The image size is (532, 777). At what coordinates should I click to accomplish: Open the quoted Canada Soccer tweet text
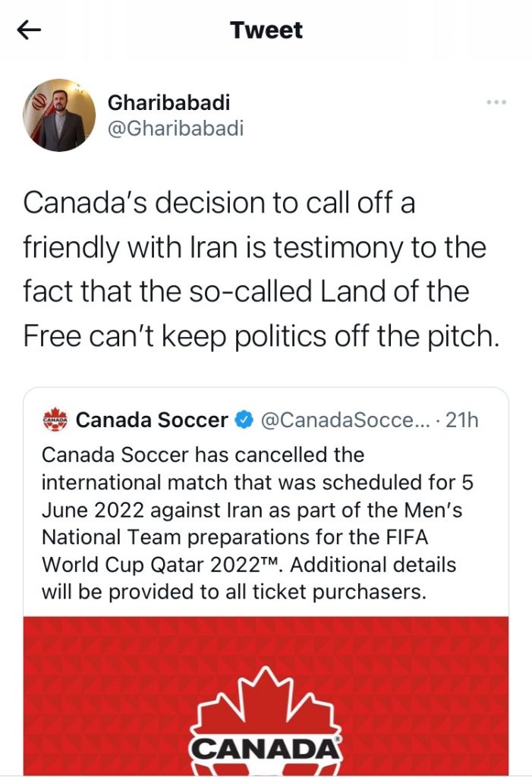[257, 524]
